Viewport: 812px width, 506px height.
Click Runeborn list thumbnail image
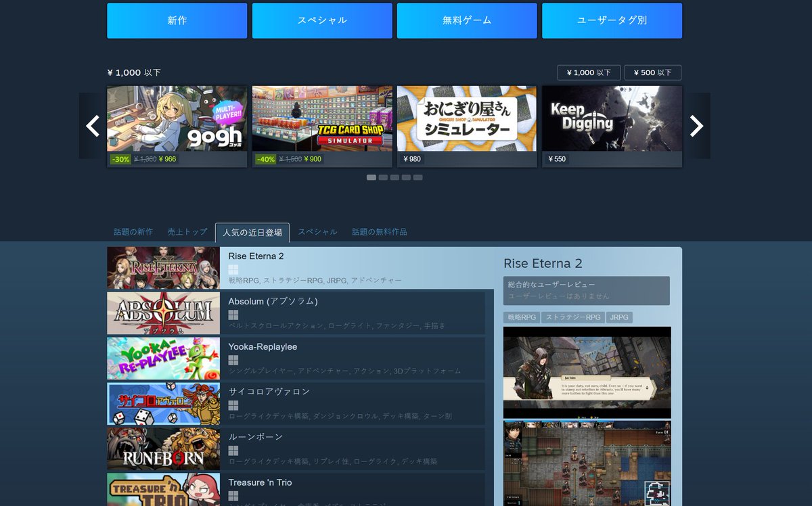pyautogui.click(x=163, y=449)
